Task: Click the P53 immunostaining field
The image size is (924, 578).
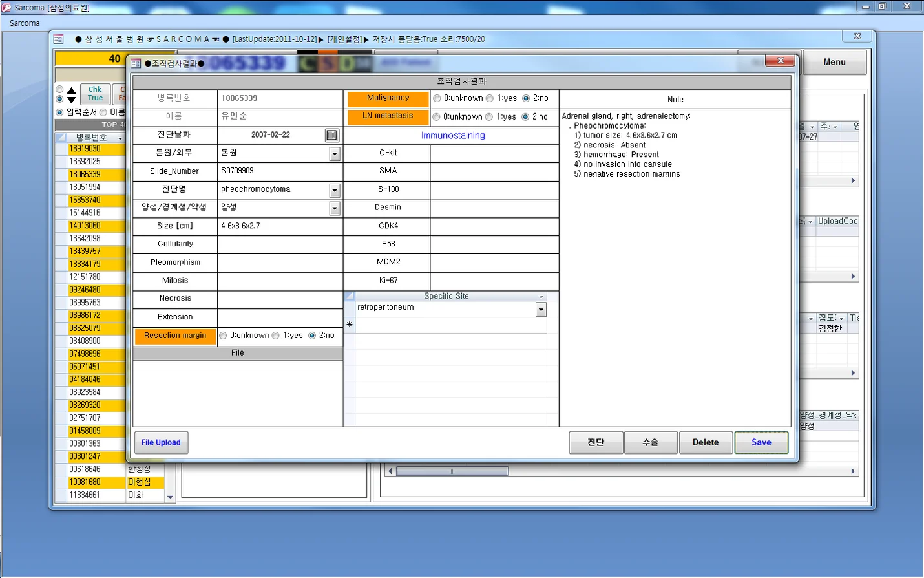Action: (x=494, y=244)
